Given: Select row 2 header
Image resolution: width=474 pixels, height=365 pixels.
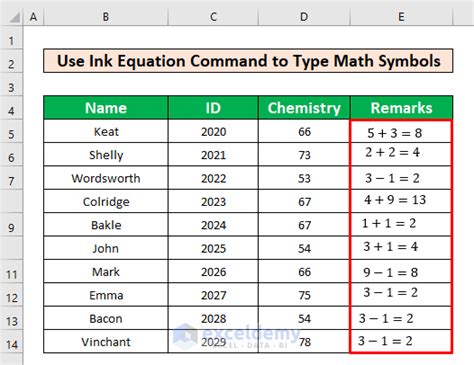Looking at the screenshot, I should (x=11, y=61).
